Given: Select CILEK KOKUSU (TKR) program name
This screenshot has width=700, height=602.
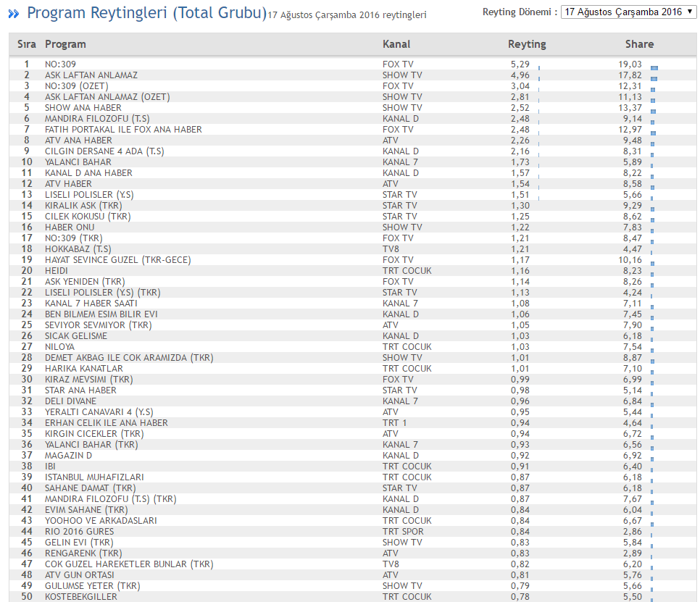Looking at the screenshot, I should pos(88,217).
